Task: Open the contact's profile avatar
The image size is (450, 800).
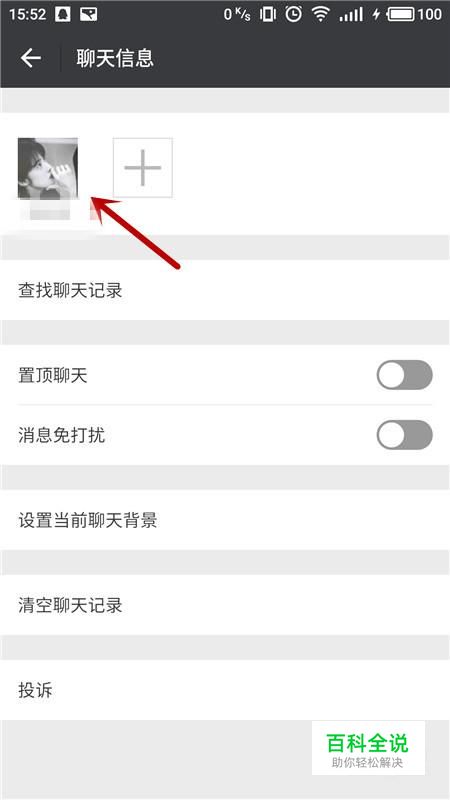Action: pos(48,168)
